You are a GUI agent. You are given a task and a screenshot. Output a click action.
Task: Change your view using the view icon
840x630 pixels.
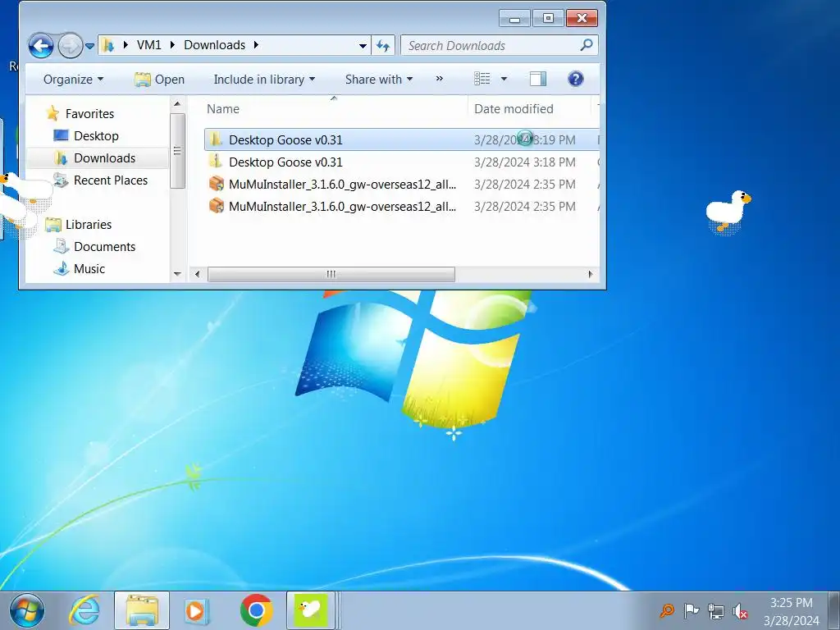(482, 79)
